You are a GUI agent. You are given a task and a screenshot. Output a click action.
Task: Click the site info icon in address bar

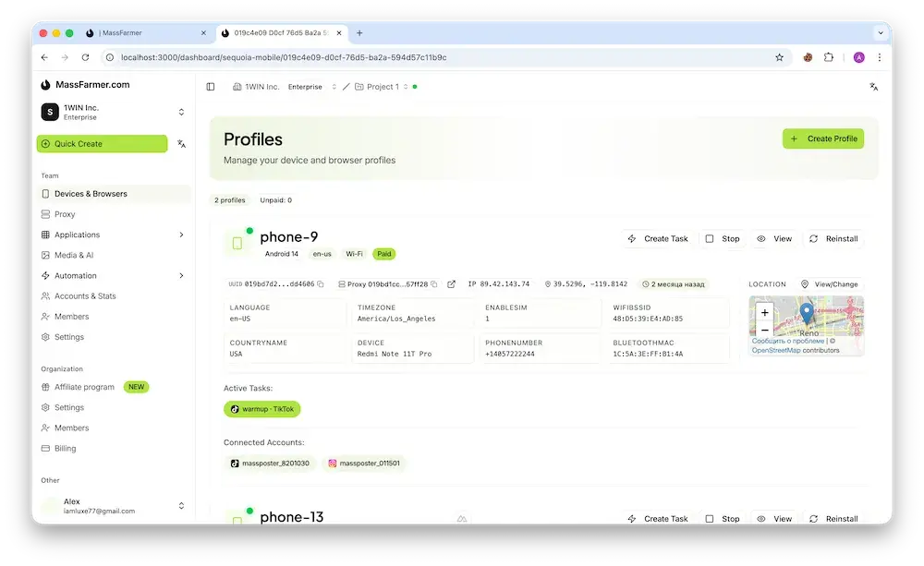110,57
